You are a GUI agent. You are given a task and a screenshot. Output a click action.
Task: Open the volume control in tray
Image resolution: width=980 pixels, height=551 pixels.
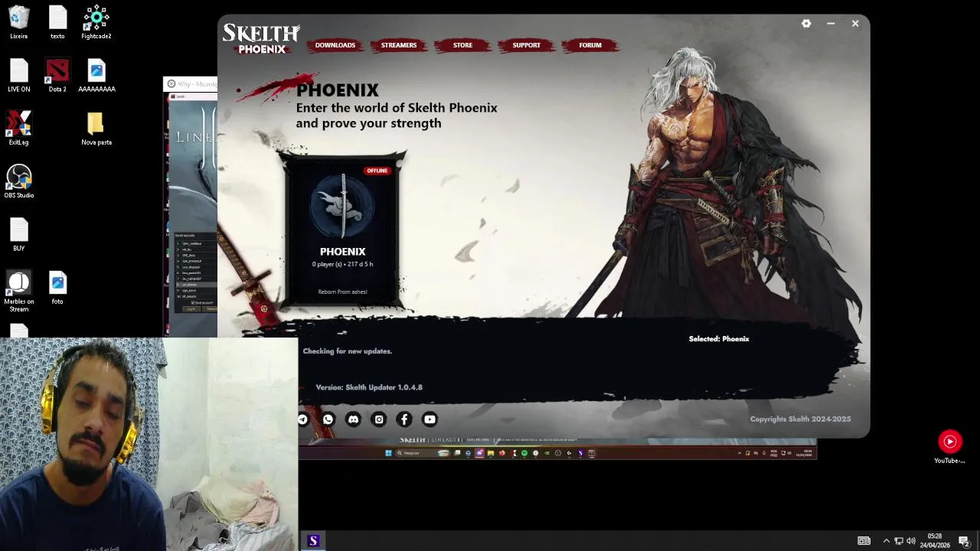[911, 541]
